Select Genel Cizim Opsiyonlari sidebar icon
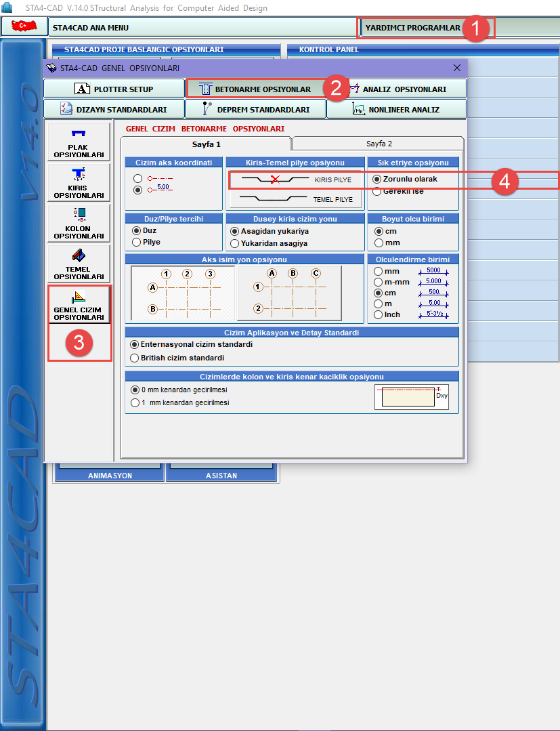The width and height of the screenshot is (560, 731). pos(79,304)
